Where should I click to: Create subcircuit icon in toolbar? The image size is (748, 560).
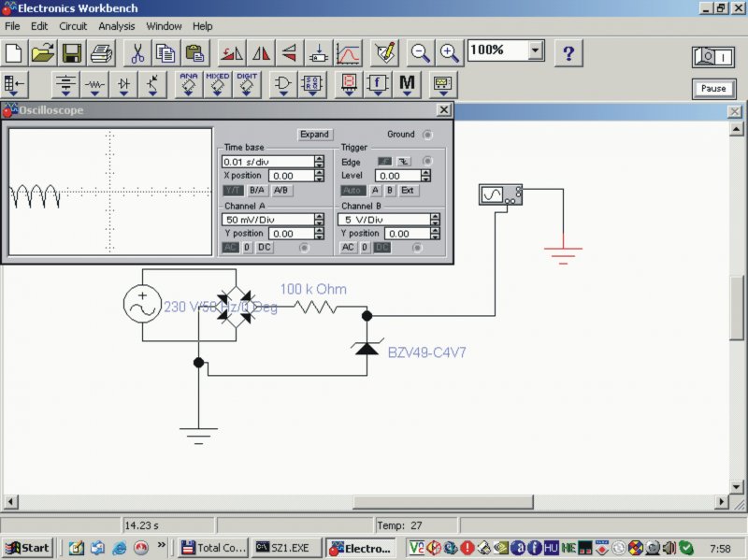tap(318, 52)
